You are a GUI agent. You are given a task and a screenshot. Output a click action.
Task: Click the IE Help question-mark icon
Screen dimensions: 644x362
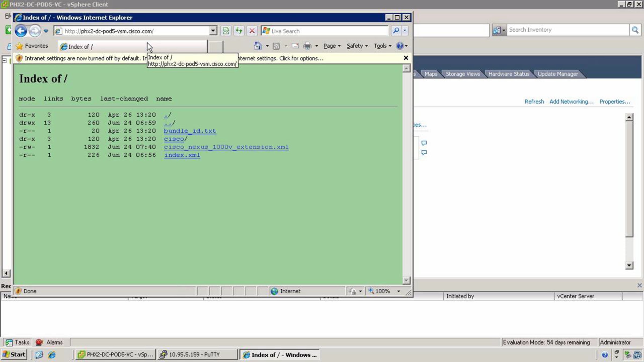[400, 46]
